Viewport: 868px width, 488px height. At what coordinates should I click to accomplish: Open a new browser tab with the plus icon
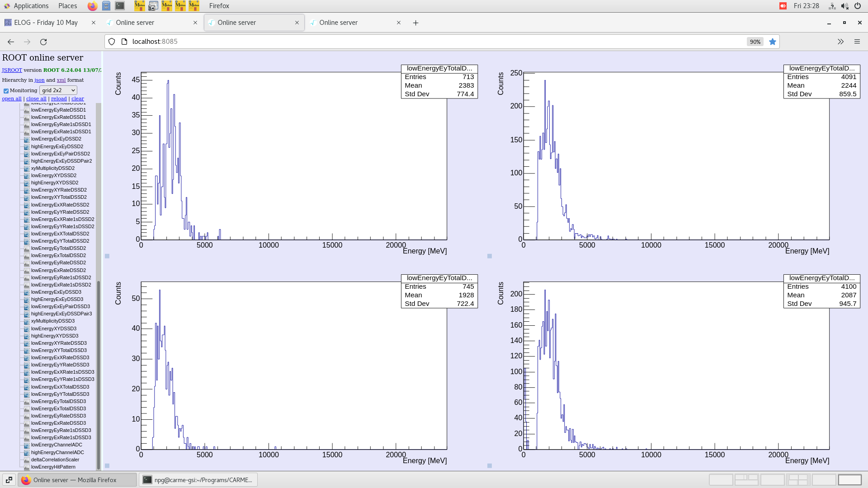(x=415, y=23)
